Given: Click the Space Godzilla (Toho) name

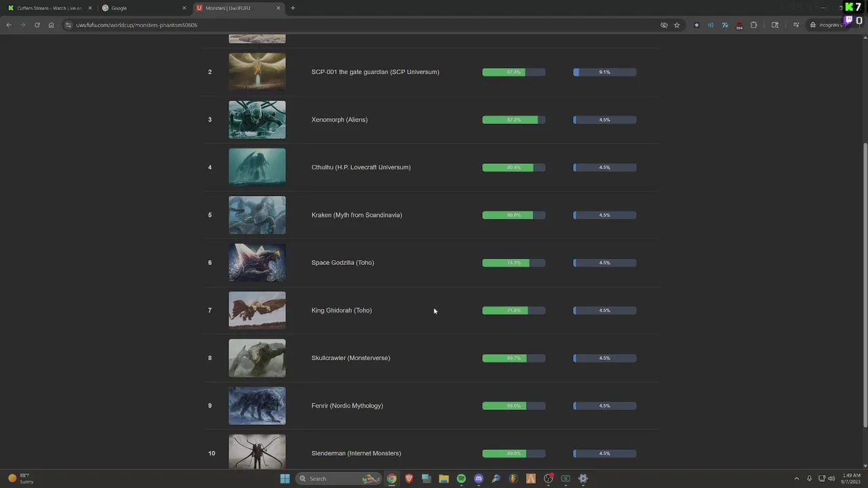Looking at the screenshot, I should (342, 262).
